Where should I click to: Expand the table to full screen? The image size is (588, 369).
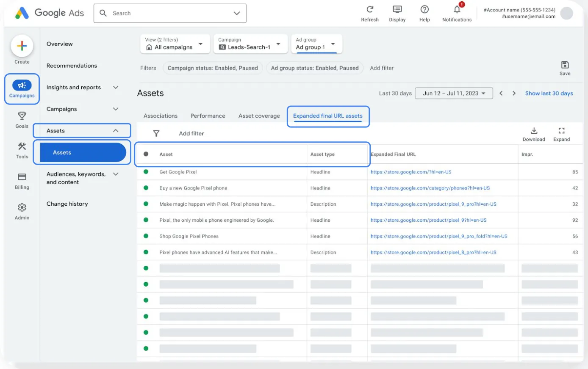tap(561, 130)
